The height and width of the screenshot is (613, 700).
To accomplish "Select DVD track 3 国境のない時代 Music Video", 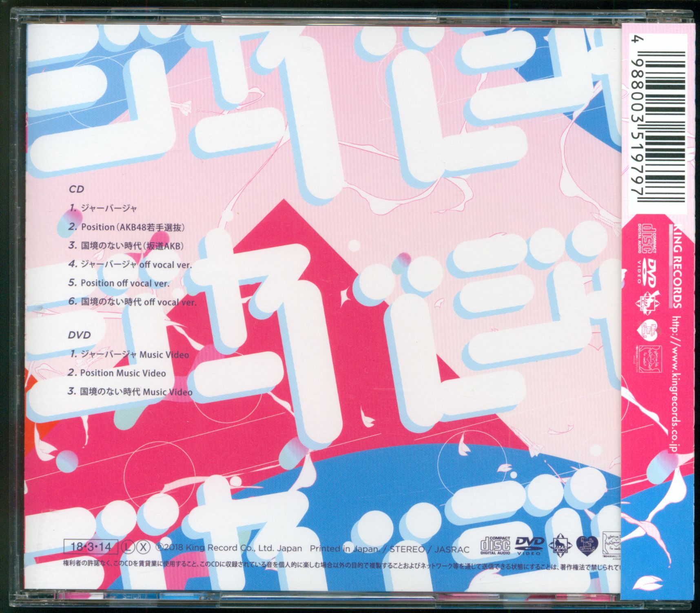I will [x=130, y=392].
